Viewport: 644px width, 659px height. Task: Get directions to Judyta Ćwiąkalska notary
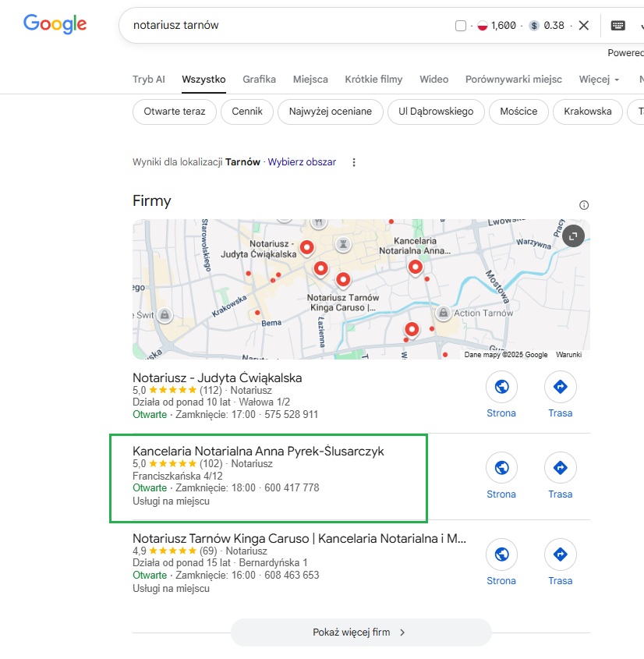coord(560,386)
